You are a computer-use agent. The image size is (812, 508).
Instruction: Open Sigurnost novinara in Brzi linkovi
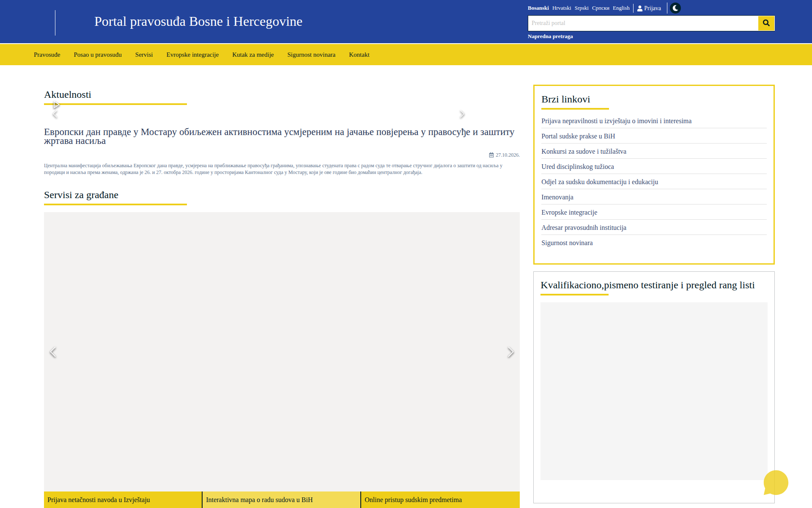(x=567, y=243)
